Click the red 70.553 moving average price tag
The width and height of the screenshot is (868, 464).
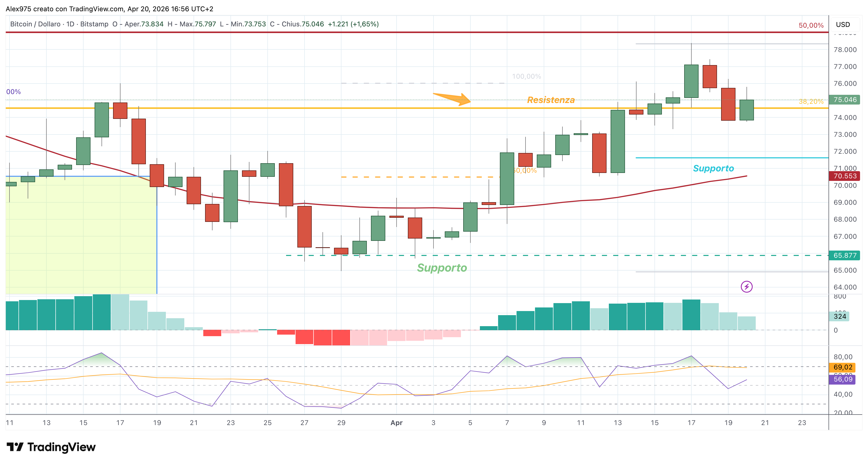(x=844, y=176)
